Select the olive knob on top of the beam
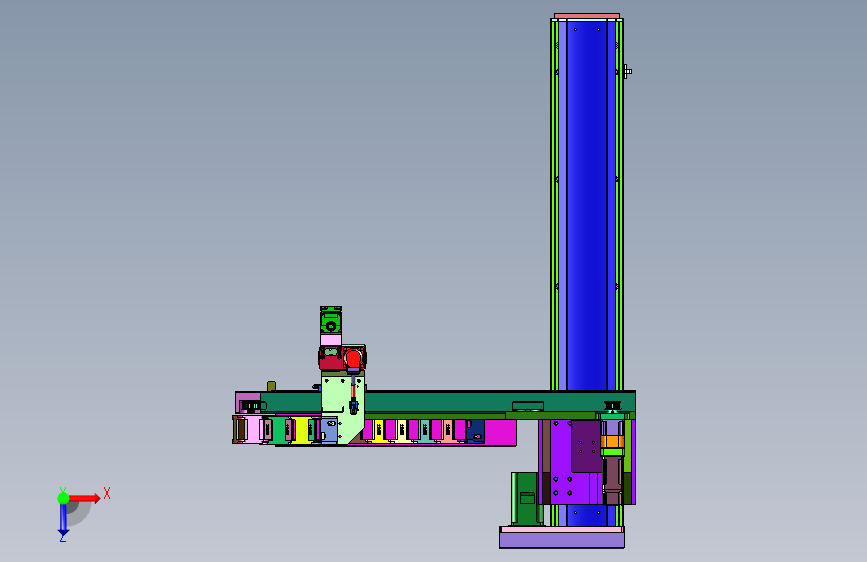The image size is (867, 562). coord(271,386)
